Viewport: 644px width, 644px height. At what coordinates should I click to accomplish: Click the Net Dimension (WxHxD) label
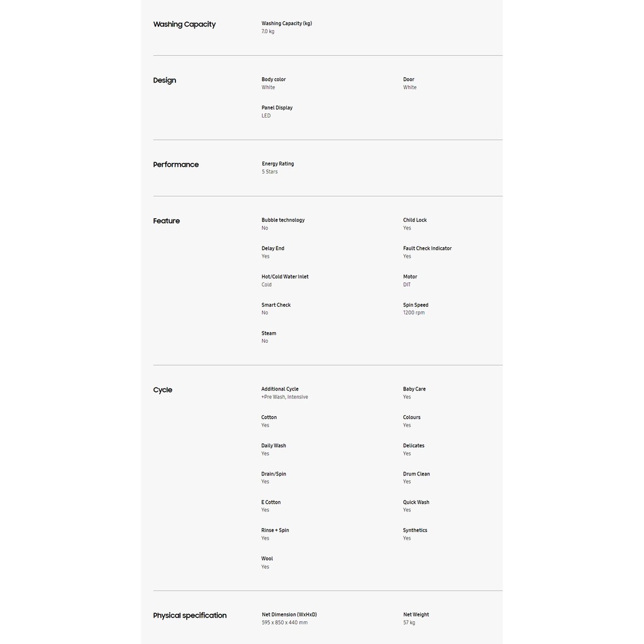[x=289, y=614]
